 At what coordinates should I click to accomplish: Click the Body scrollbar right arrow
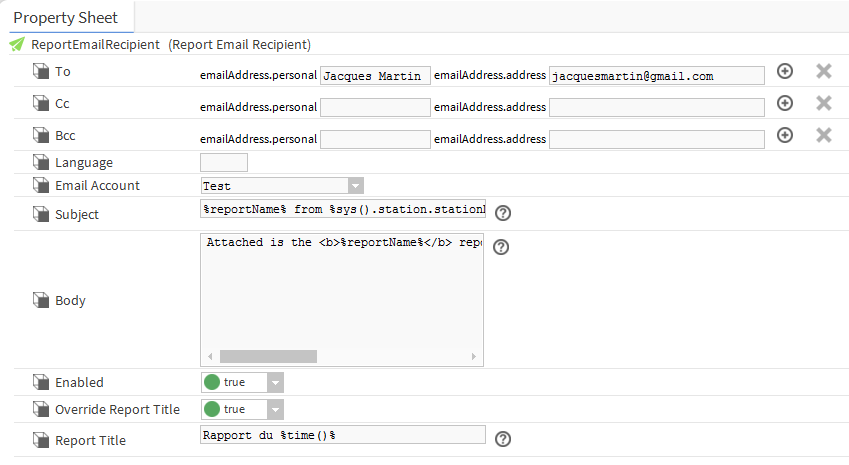[x=474, y=357]
